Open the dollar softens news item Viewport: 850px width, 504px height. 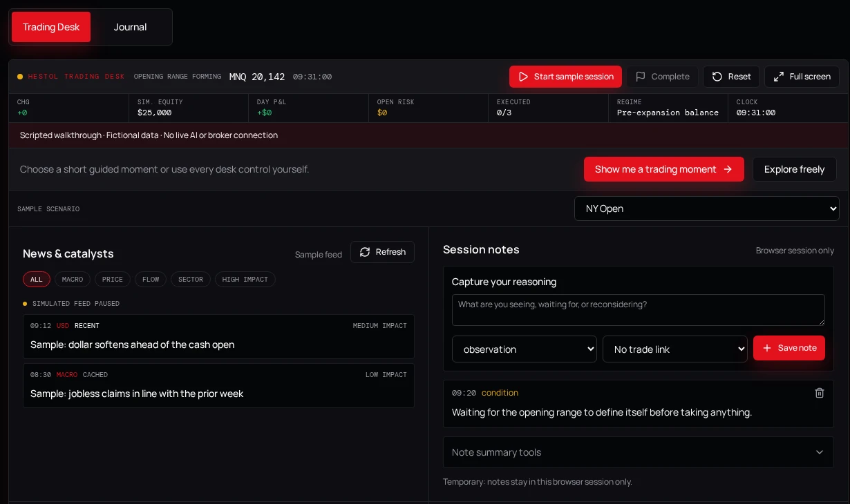pos(218,336)
